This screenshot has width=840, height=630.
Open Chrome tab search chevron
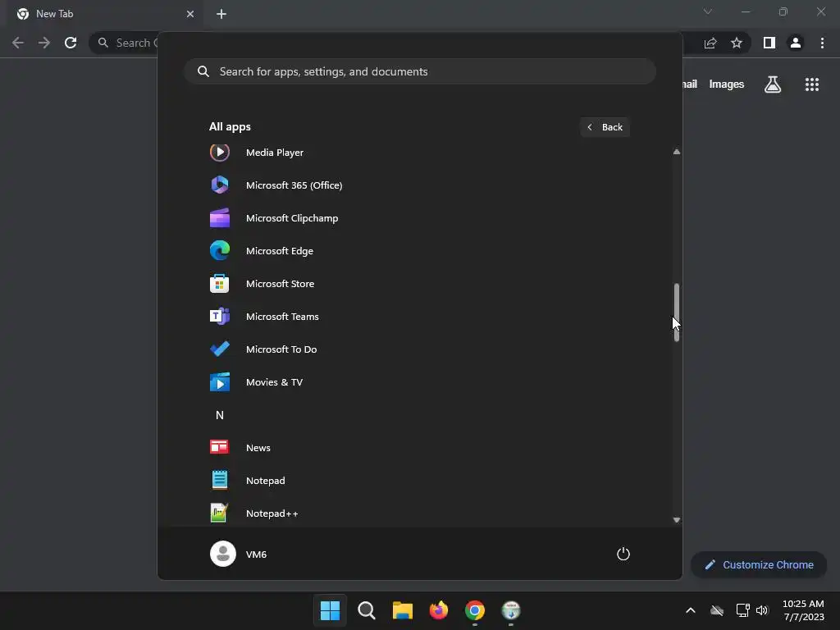click(x=708, y=11)
